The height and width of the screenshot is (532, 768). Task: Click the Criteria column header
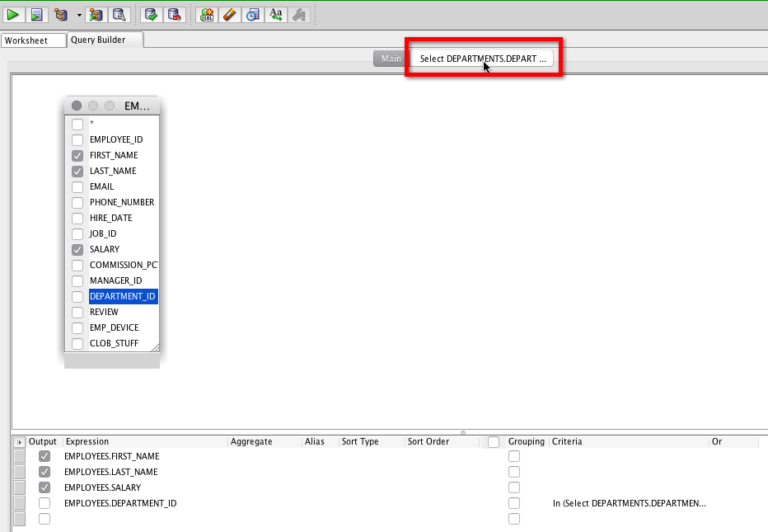(x=629, y=441)
